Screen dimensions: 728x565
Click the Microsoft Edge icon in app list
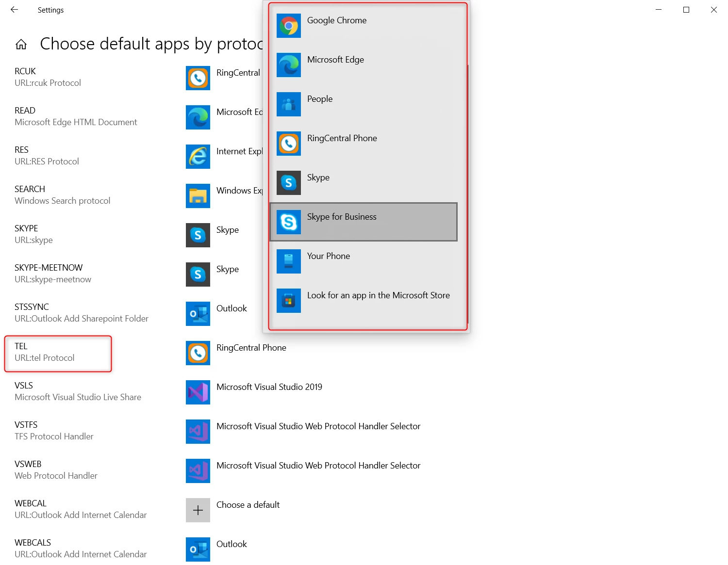tap(289, 65)
